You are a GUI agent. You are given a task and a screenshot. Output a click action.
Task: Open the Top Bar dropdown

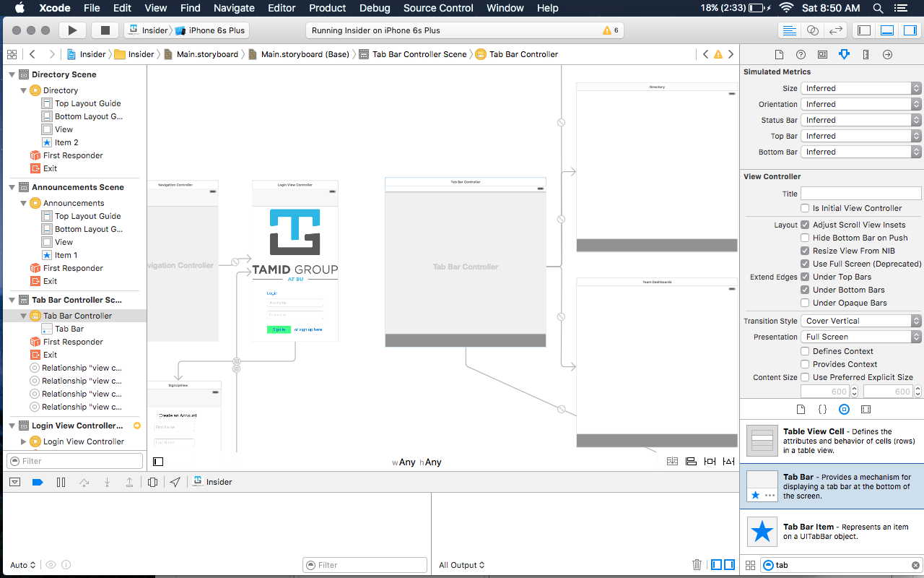point(861,136)
